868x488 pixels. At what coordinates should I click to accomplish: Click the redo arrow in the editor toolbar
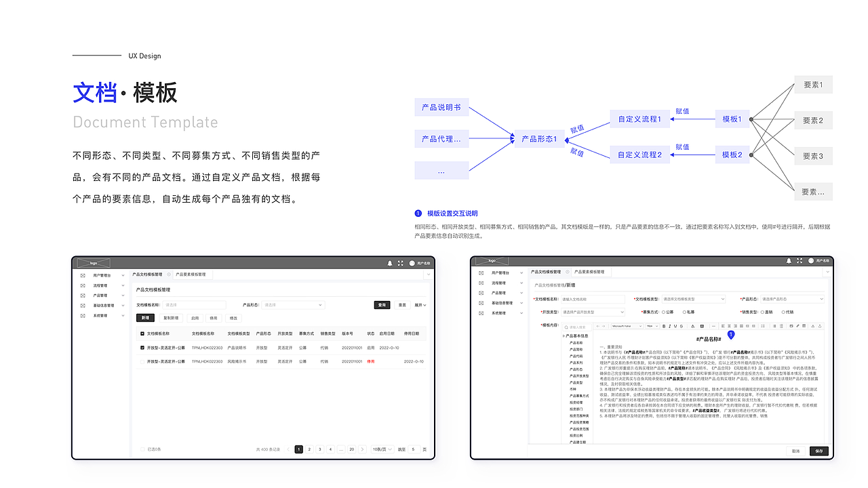pos(604,326)
